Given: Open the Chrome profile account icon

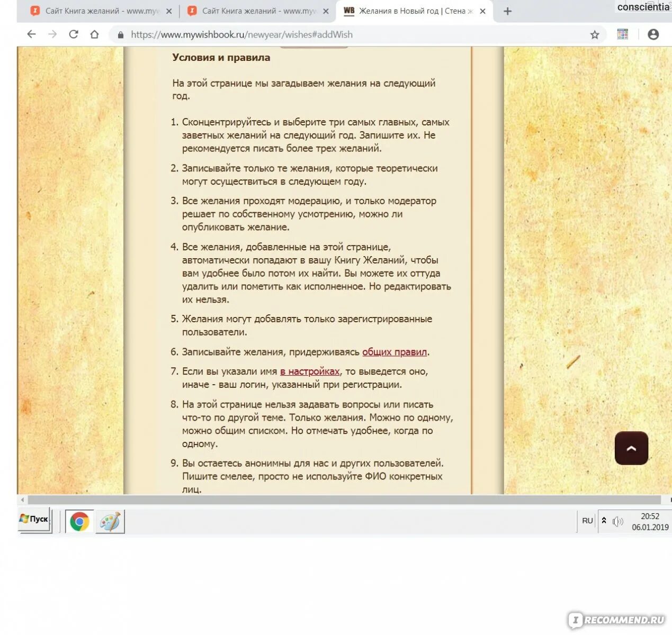Looking at the screenshot, I should pos(653,34).
